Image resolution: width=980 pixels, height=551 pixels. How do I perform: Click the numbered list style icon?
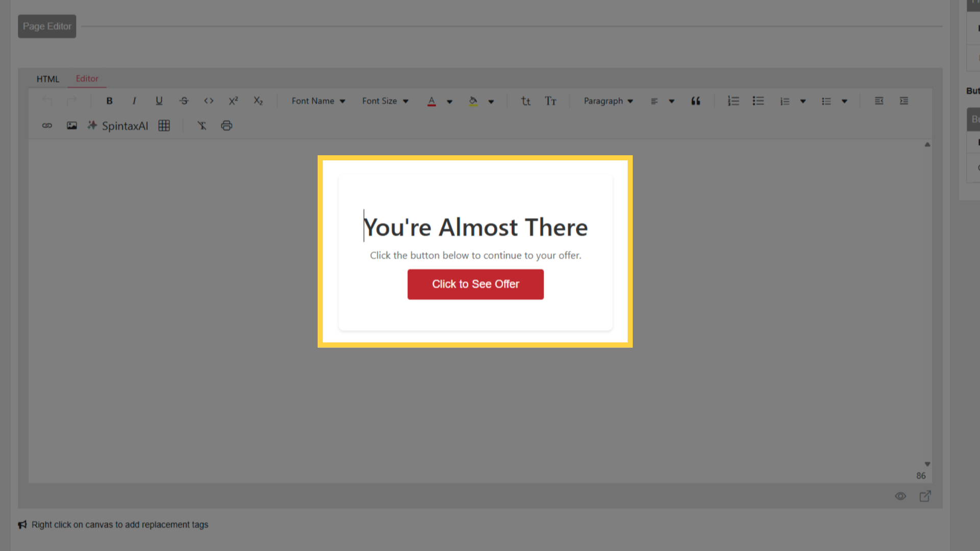pyautogui.click(x=785, y=101)
